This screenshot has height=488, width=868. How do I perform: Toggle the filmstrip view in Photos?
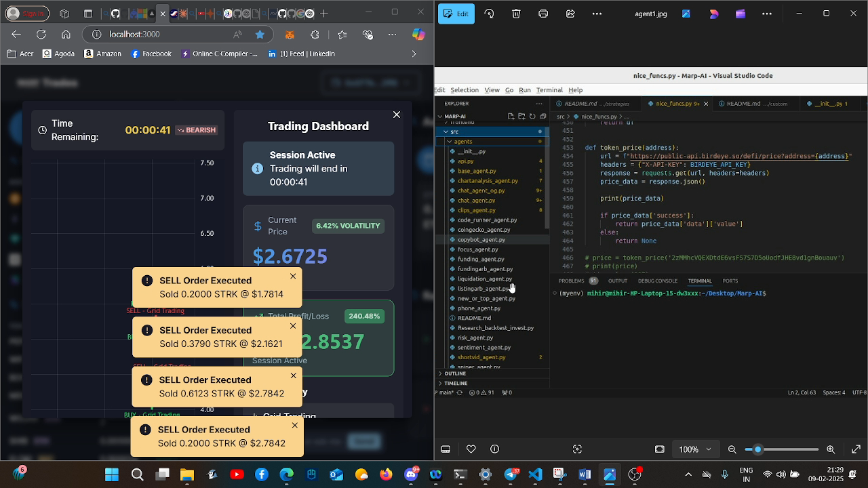point(446,449)
